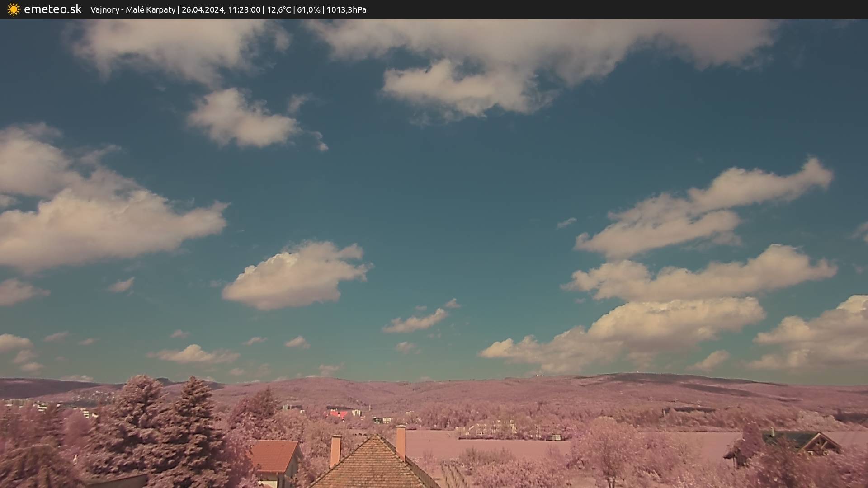Click the tiled pyramid roof at bottom center
Viewport: 868px width, 488px height.
(x=373, y=465)
